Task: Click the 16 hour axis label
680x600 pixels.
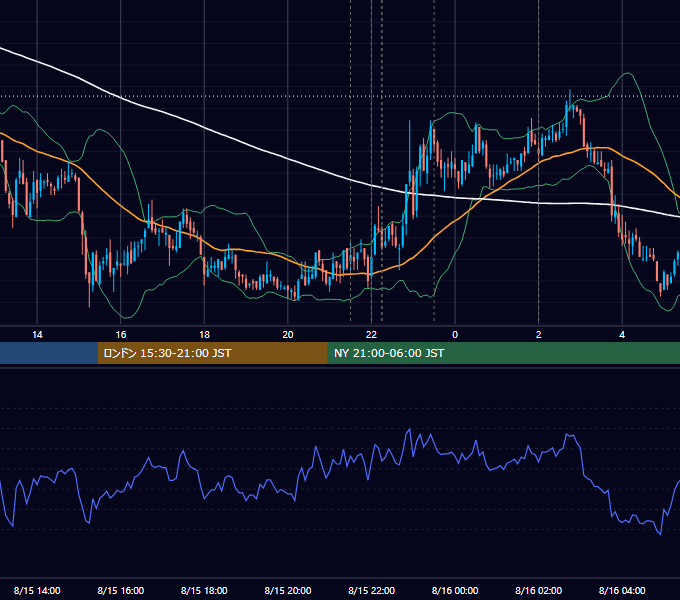Action: tap(121, 335)
